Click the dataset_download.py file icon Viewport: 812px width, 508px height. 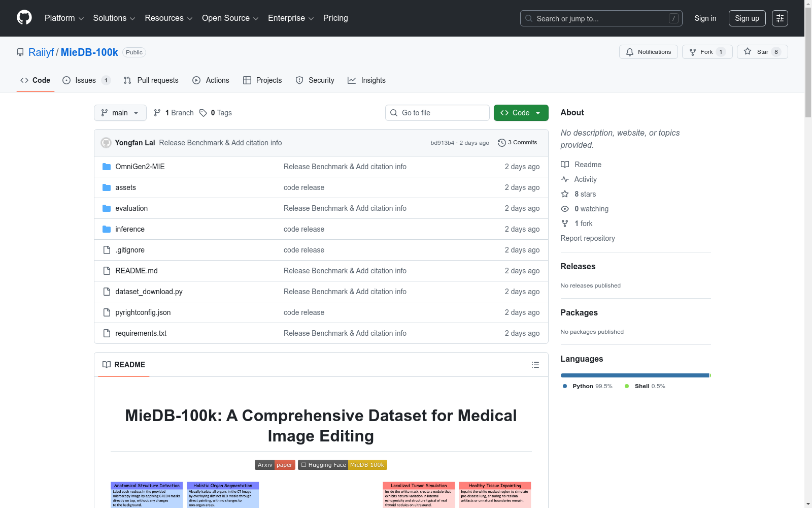[x=107, y=292]
